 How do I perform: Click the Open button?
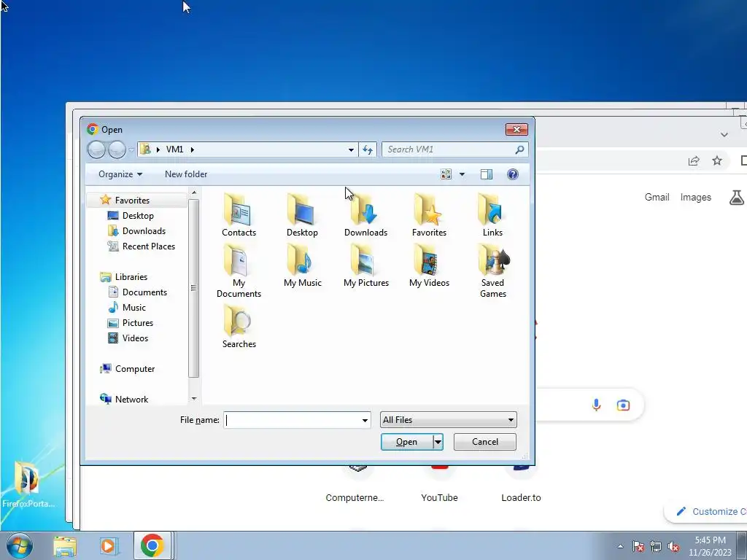(407, 442)
